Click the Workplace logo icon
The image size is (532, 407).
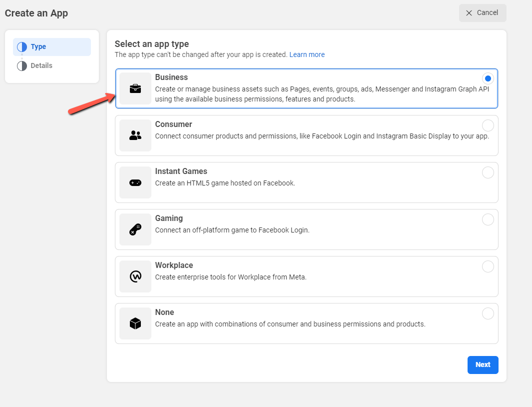[135, 276]
